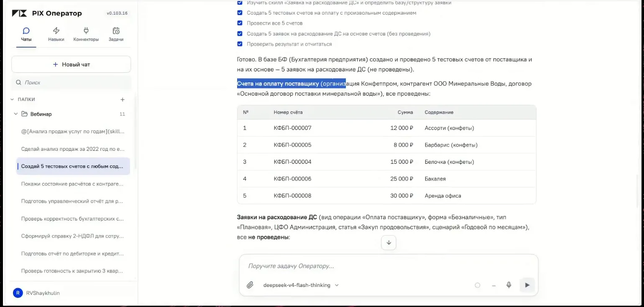Screen dimensions: 644x307
Task: Toggle checkbox «Проверить результат и отчитаться»
Action: [x=240, y=44]
